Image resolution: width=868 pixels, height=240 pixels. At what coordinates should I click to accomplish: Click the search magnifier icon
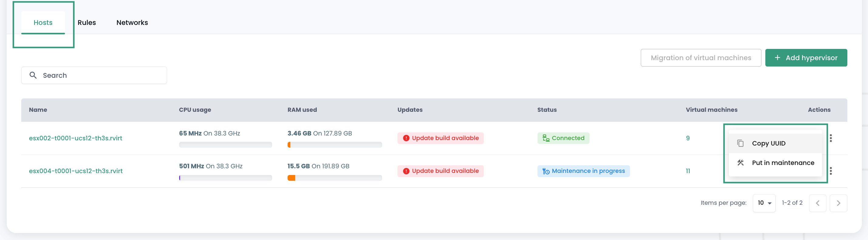(33, 75)
